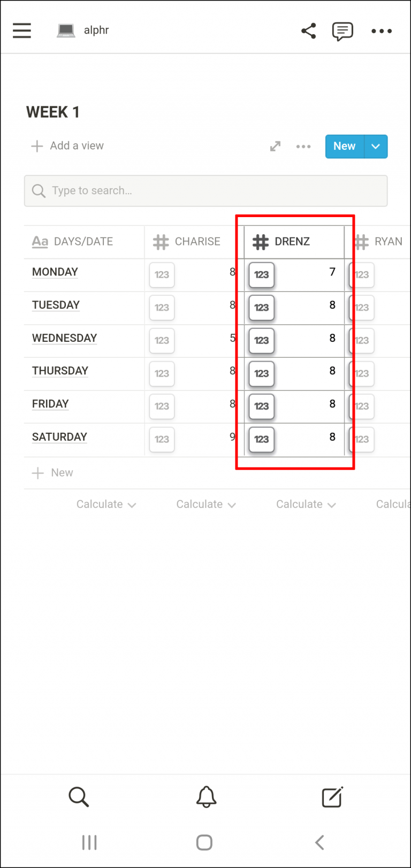Open the comments panel
Screen dimensions: 411x868
(x=342, y=30)
